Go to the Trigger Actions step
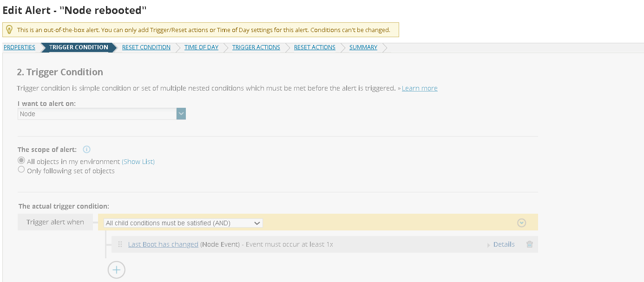644x282 pixels. tap(256, 47)
